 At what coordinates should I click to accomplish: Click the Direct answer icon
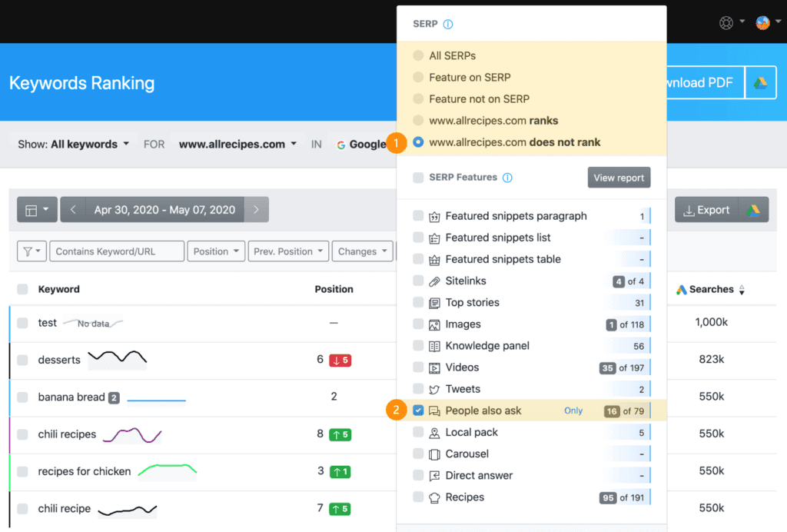[434, 476]
